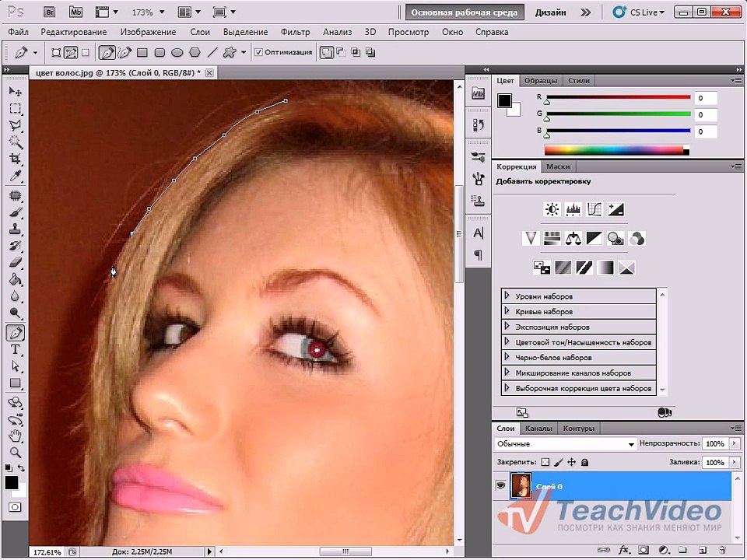The image size is (747, 560).
Task: Select the Brush tool
Action: click(x=16, y=212)
